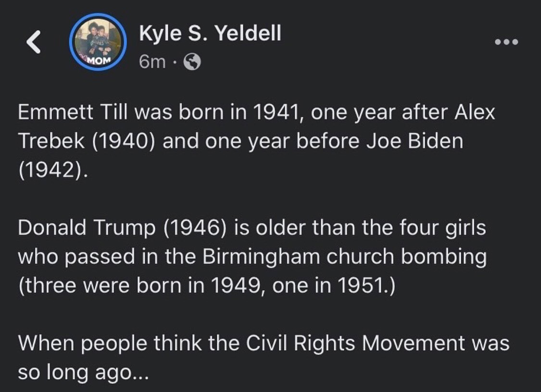Click the 6m post timestamp
Screen dimensions: 541x392
click(x=152, y=62)
